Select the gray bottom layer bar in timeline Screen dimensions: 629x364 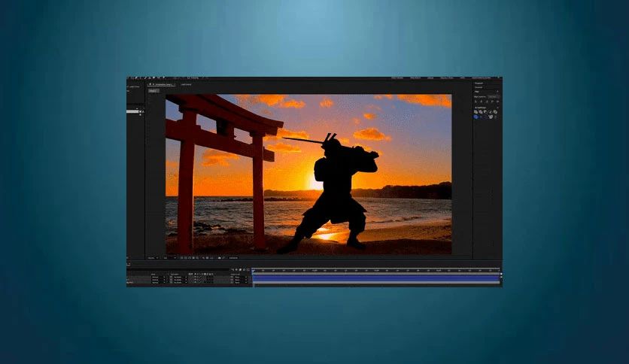click(376, 283)
